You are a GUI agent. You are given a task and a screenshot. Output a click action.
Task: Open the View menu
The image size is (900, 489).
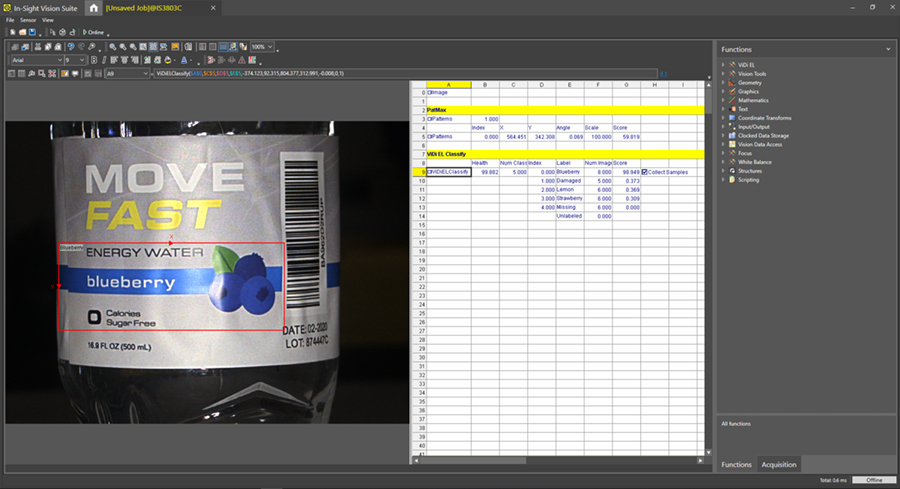tap(48, 20)
